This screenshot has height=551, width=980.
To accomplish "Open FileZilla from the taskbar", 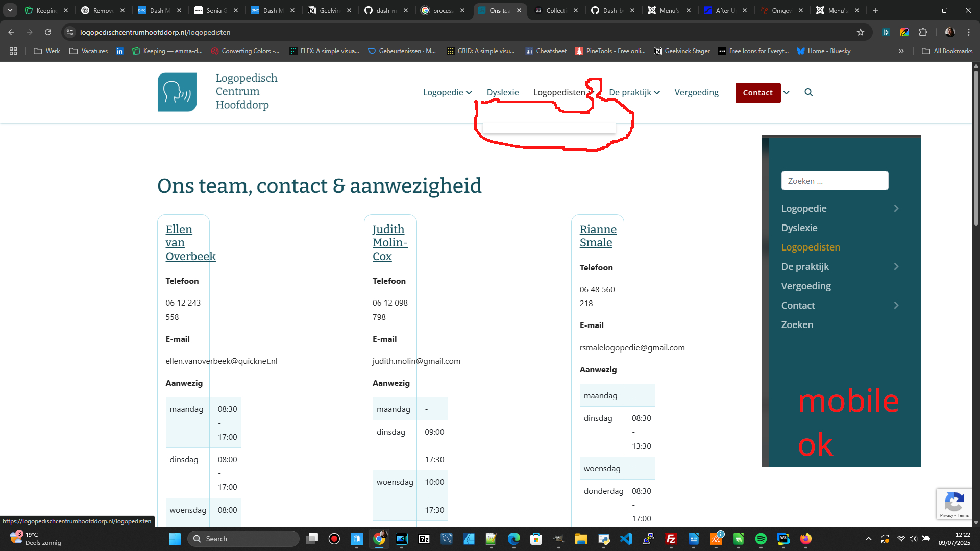I will pyautogui.click(x=671, y=539).
